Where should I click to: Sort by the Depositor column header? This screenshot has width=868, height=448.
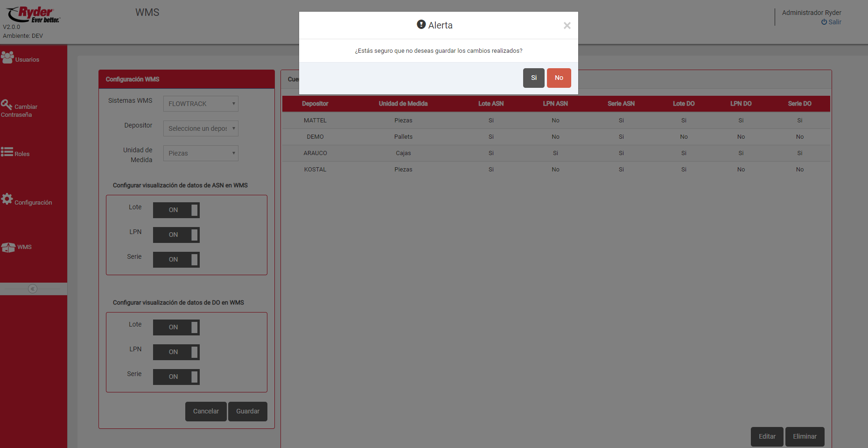pos(315,104)
